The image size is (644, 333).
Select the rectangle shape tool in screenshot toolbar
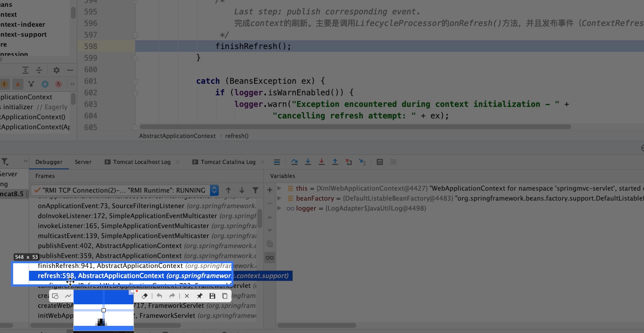[x=55, y=296]
